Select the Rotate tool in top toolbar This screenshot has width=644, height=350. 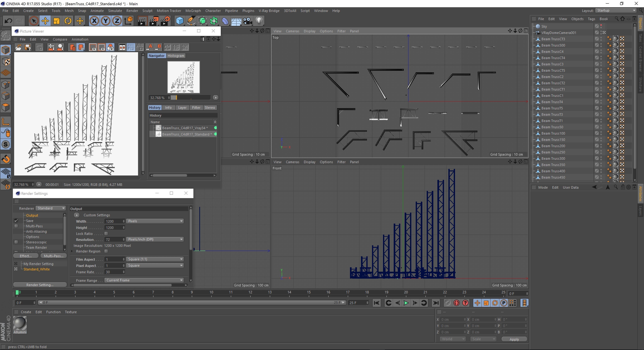(x=68, y=21)
